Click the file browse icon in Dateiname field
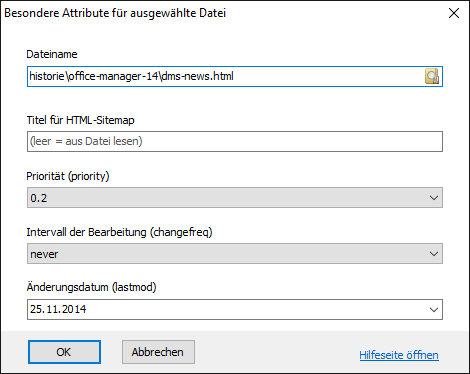This screenshot has width=470, height=374. click(432, 76)
